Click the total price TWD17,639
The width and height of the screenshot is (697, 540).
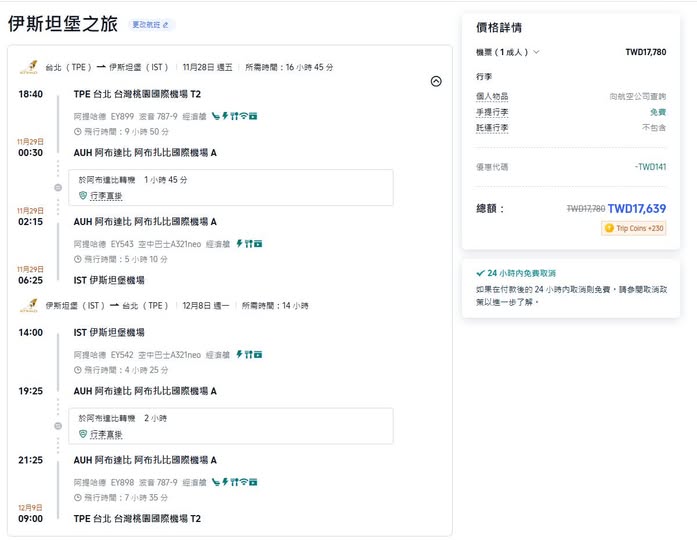(637, 209)
